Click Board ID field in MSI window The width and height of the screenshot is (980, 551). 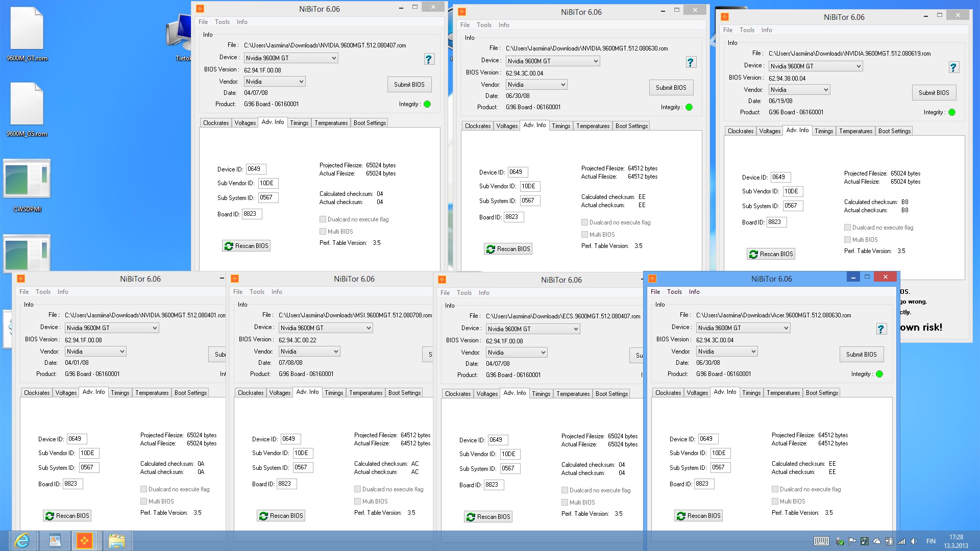tap(286, 484)
